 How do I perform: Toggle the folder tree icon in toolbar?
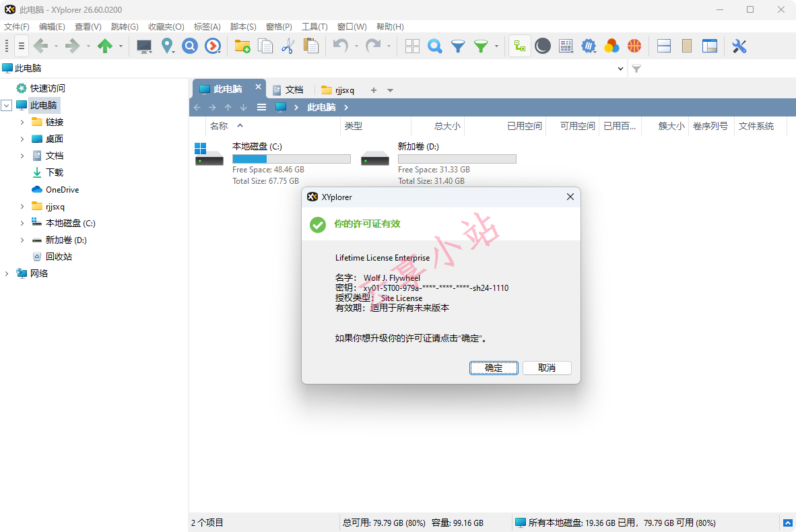pos(520,46)
